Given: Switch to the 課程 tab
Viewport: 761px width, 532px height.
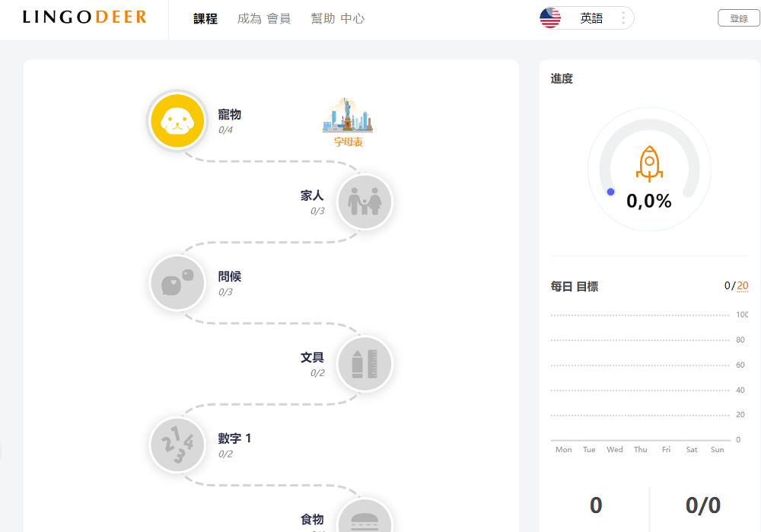Looking at the screenshot, I should tap(204, 18).
